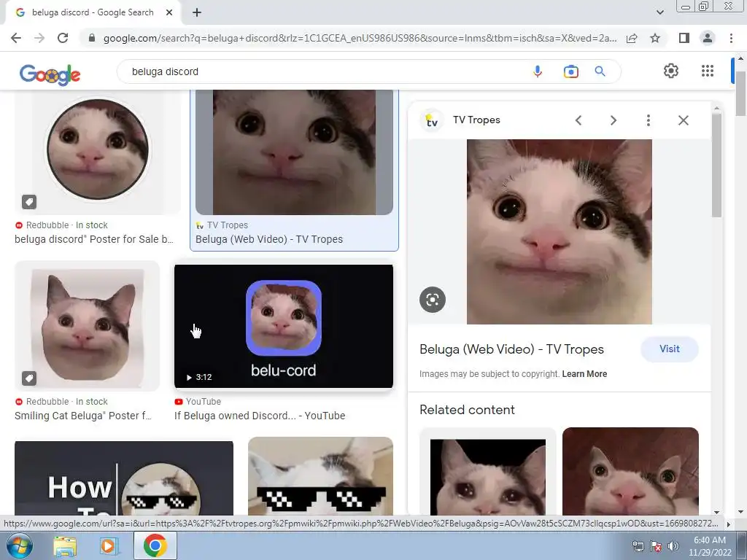The width and height of the screenshot is (747, 560).
Task: Bookmark this page with the star icon
Action: coord(655,38)
